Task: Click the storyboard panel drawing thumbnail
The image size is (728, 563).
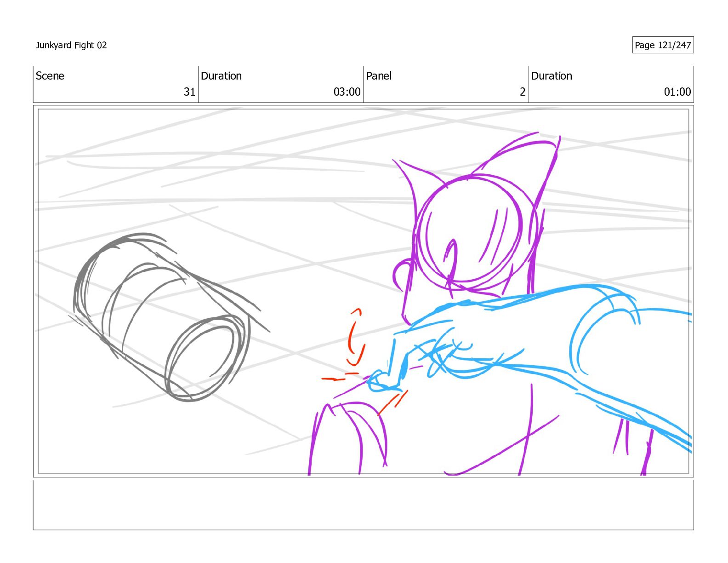Action: click(x=363, y=291)
